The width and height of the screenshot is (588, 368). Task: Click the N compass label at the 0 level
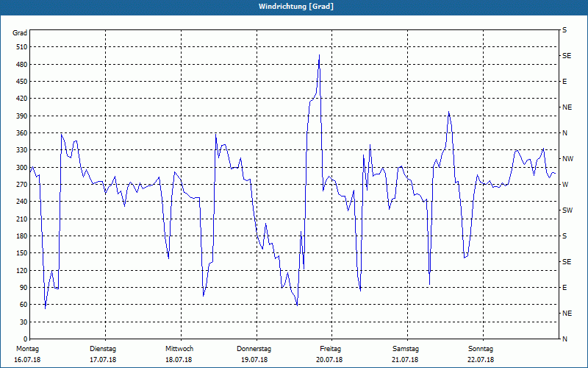coord(564,339)
